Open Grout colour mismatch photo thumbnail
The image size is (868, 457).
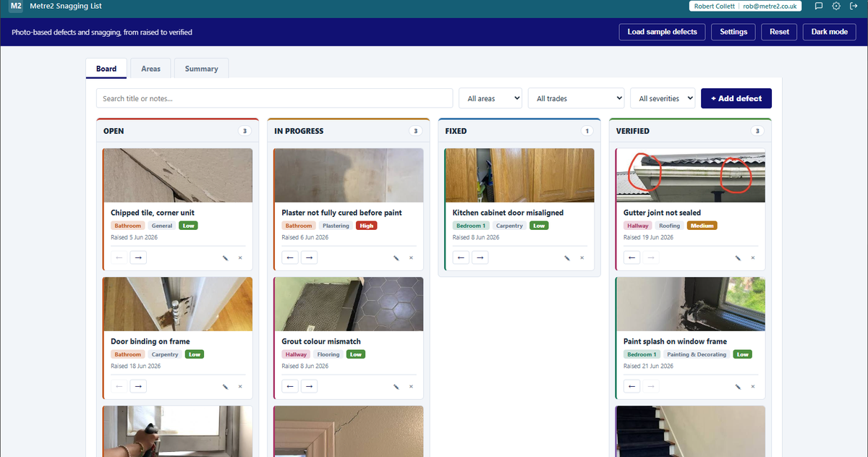[x=349, y=304]
